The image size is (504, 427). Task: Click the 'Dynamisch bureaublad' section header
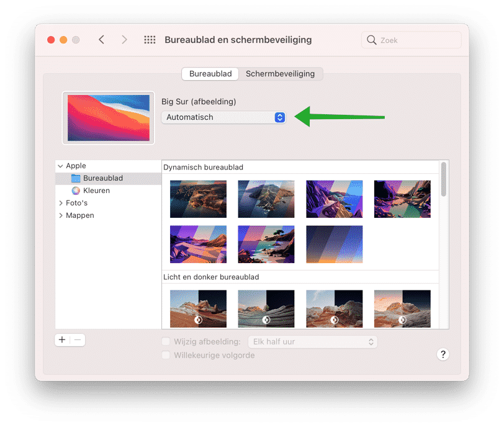pos(203,168)
